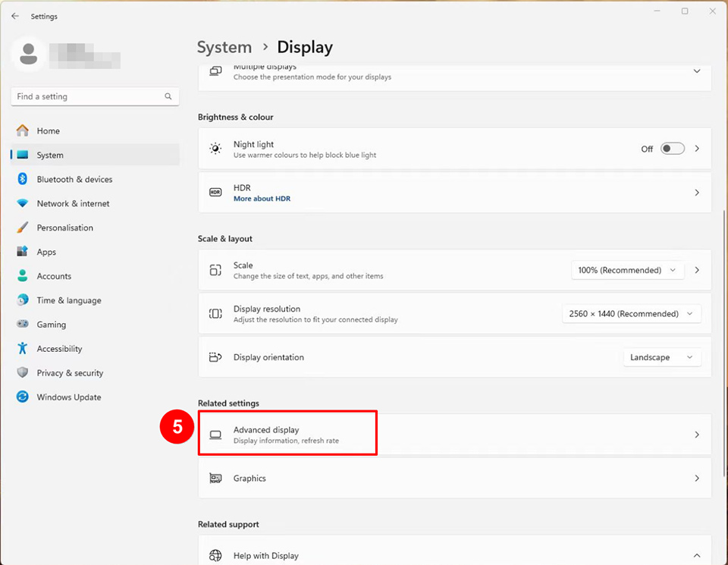Open Privacy & security settings

[x=96, y=373]
